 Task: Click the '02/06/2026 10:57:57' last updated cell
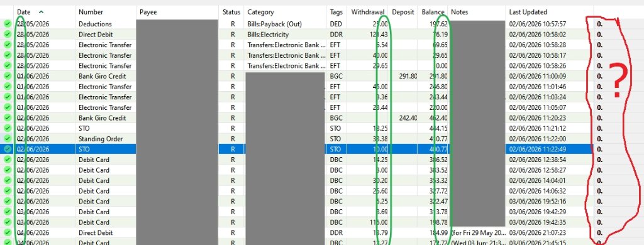click(x=538, y=24)
